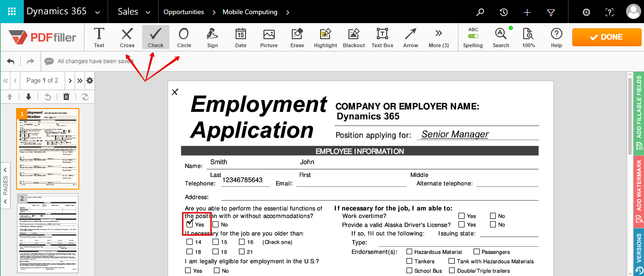This screenshot has height=276, width=644.
Task: Click the redo arrow
Action: pyautogui.click(x=30, y=61)
